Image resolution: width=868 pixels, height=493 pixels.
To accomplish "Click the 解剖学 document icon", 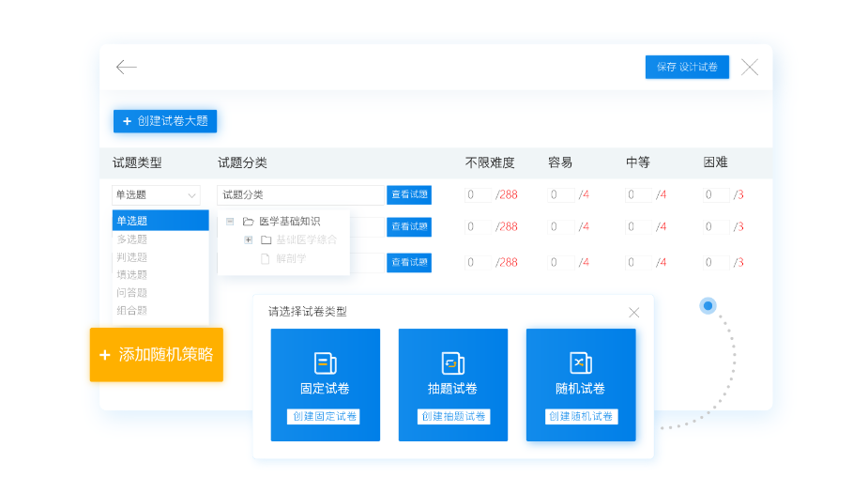I will tap(266, 258).
